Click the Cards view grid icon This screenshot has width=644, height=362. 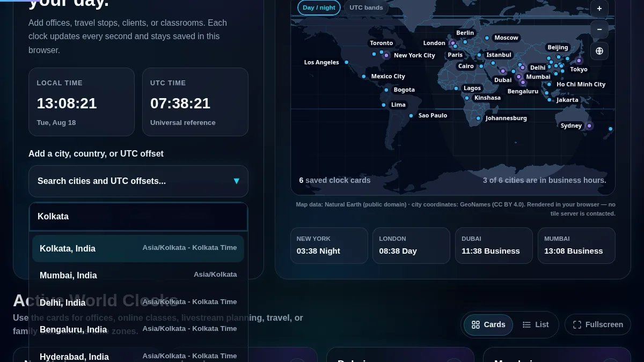point(475,324)
